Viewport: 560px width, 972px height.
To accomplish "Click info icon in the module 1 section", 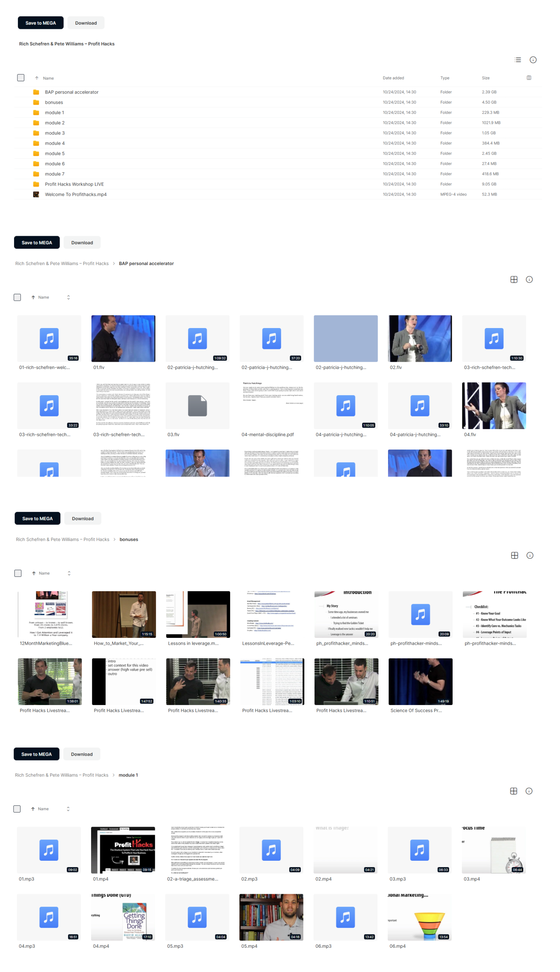I will 528,791.
